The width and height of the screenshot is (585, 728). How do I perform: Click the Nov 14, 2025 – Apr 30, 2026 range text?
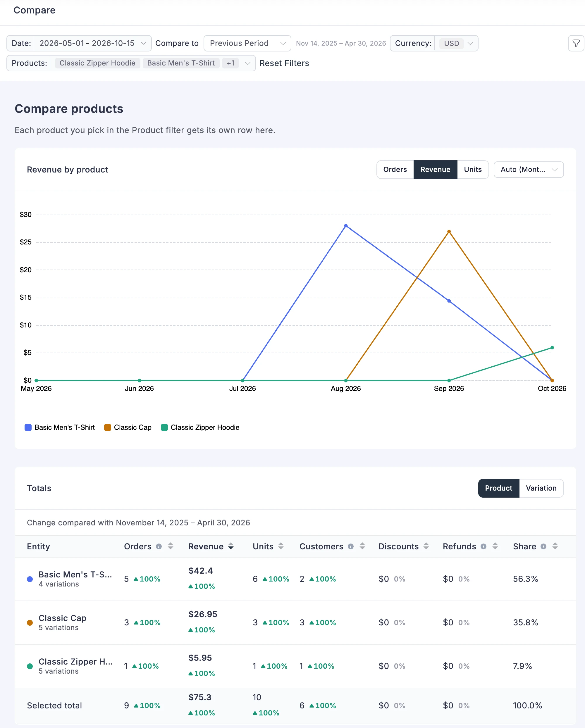point(341,43)
